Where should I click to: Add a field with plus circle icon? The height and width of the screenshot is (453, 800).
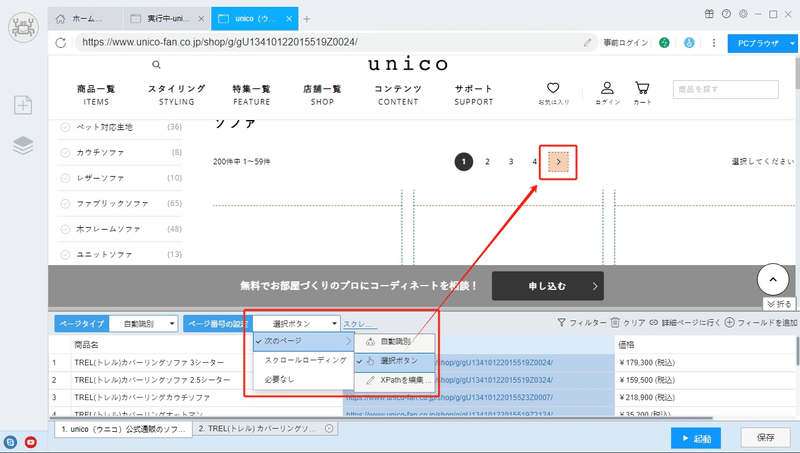[x=730, y=323]
